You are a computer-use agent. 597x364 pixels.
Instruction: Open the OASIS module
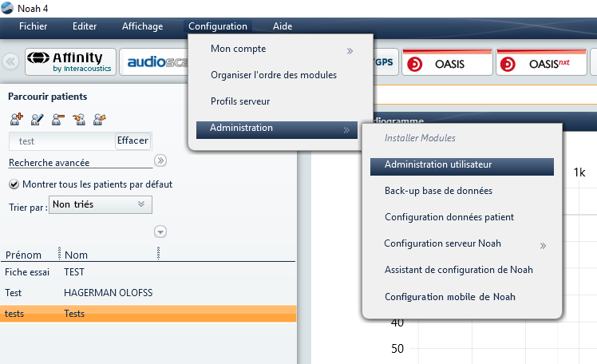(445, 63)
